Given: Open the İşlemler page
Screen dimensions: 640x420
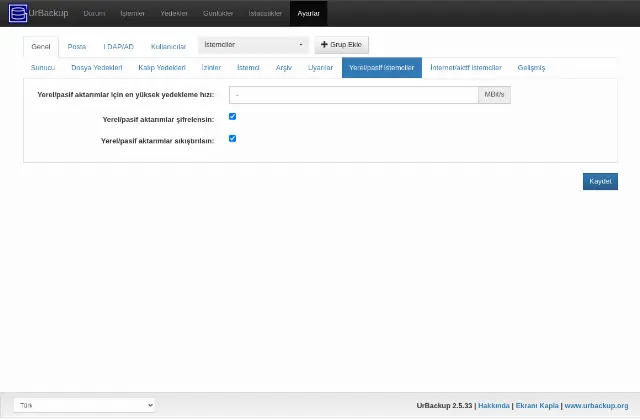Looking at the screenshot, I should (133, 13).
